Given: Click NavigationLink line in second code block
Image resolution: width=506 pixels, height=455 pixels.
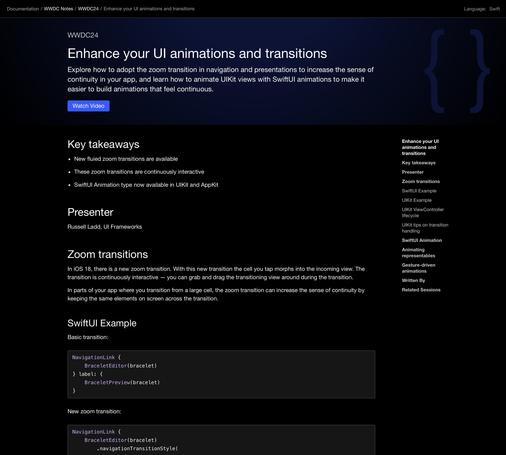Looking at the screenshot, I should 96,432.
